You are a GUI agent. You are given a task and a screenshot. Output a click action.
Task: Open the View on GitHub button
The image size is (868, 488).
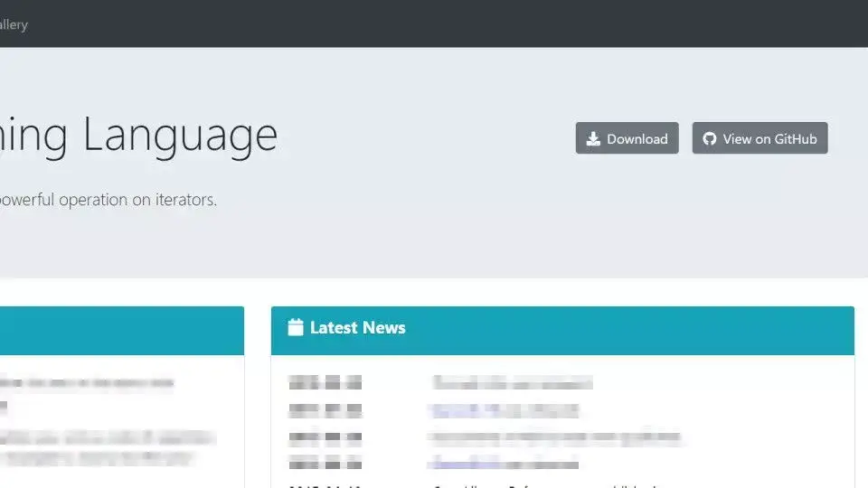(x=759, y=138)
